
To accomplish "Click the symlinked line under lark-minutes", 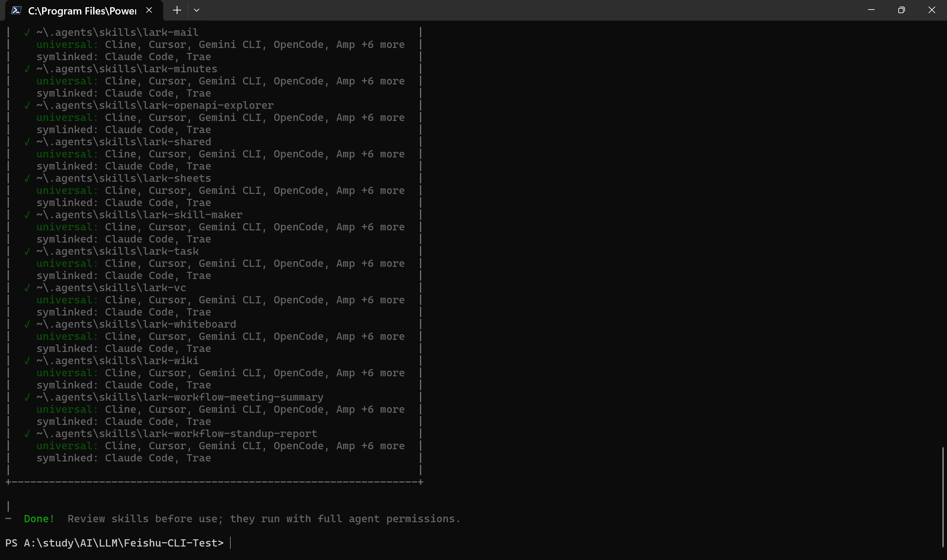I will (x=124, y=93).
